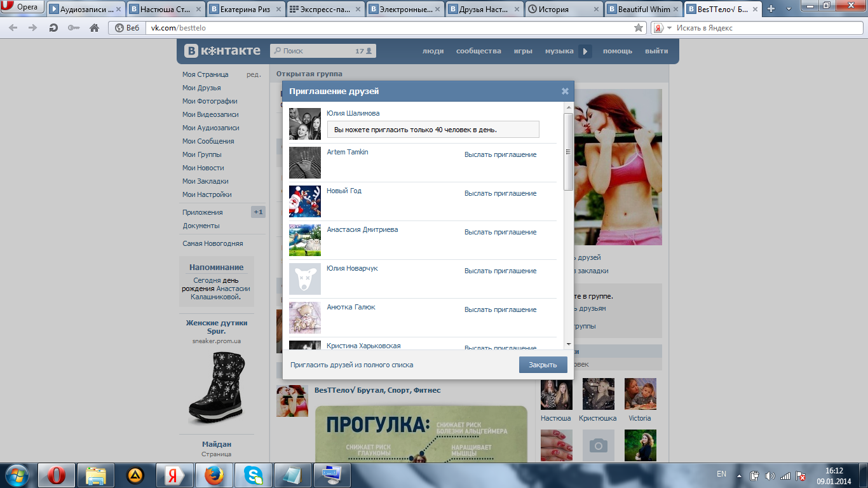Screen dimensions: 868x488
Task: Click the dialog scrollbar thumb
Action: [568, 151]
